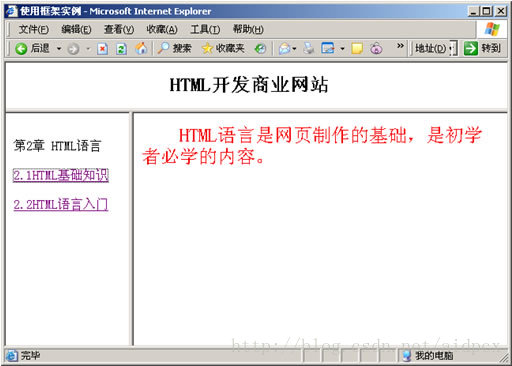Minimize the Internet Explorer window
Image resolution: width=512 pixels, height=366 pixels.
pos(473,12)
